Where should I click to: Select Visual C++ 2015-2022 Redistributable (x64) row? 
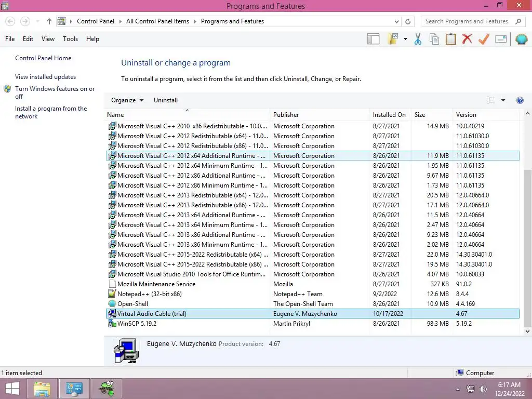pos(312,255)
